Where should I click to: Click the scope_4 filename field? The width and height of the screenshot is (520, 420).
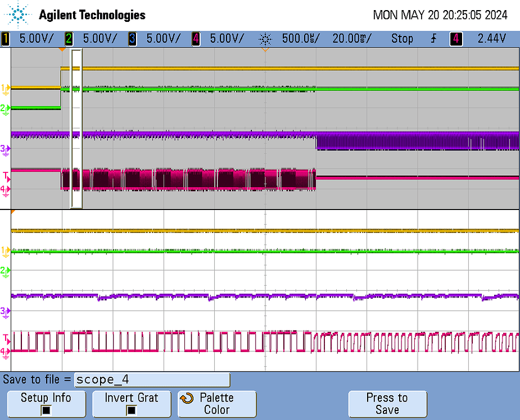coord(152,380)
